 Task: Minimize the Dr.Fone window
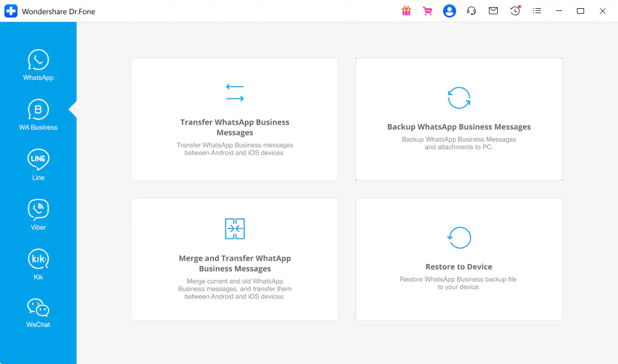(559, 11)
